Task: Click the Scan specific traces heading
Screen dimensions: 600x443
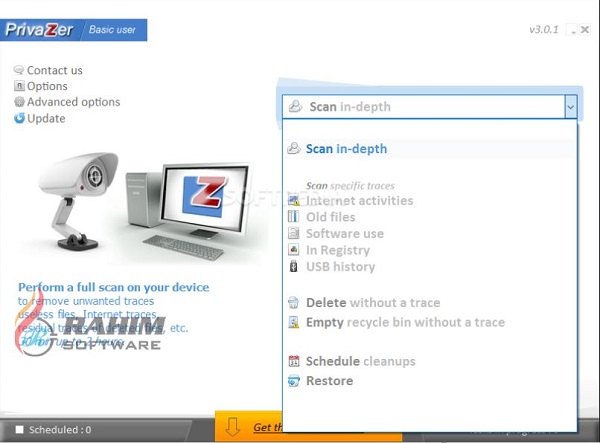Action: click(350, 186)
